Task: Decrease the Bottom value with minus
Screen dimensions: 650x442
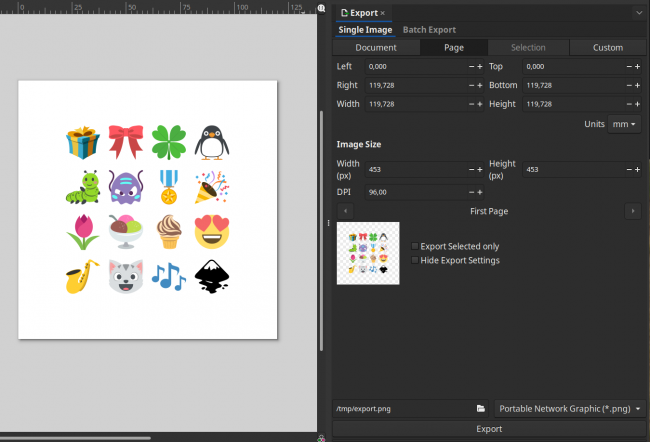Action: [x=629, y=85]
